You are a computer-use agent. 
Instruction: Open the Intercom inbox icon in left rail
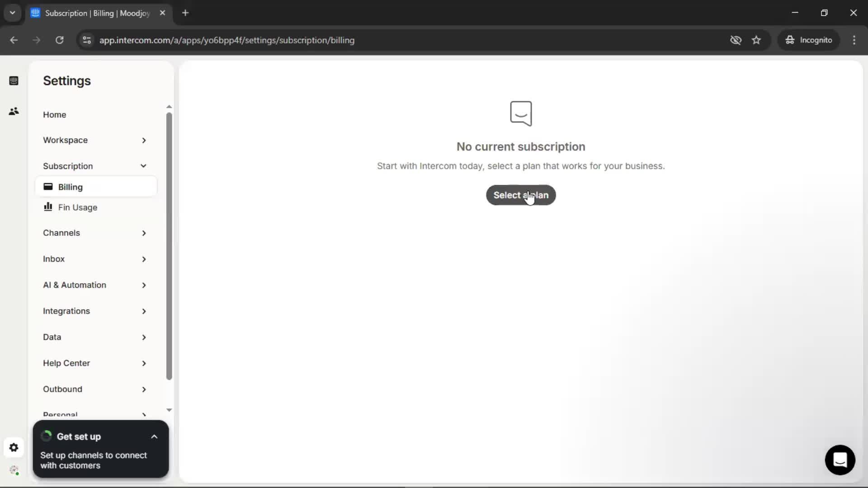14,81
